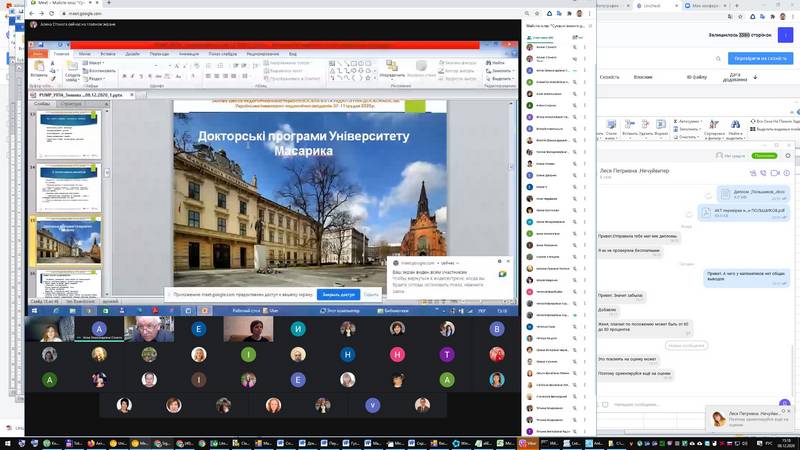The width and height of the screenshot is (800, 450).
Task: Reload the Meet browser page
Action: pos(51,13)
